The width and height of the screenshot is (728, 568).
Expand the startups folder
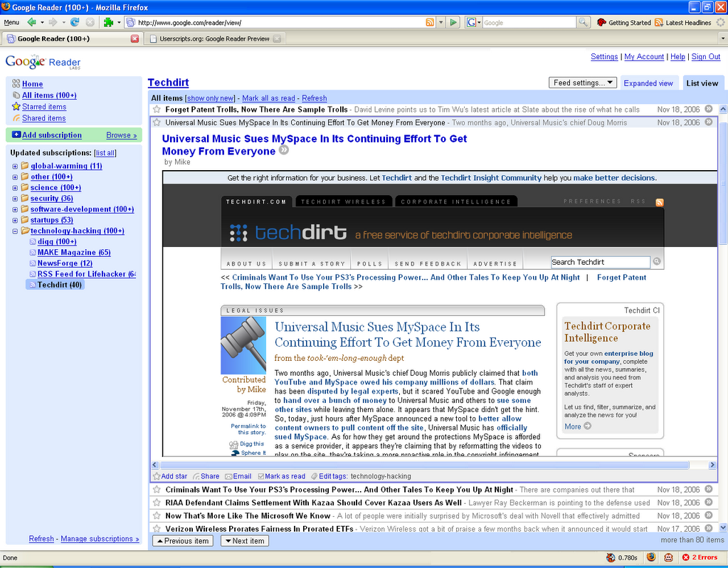[x=15, y=221]
